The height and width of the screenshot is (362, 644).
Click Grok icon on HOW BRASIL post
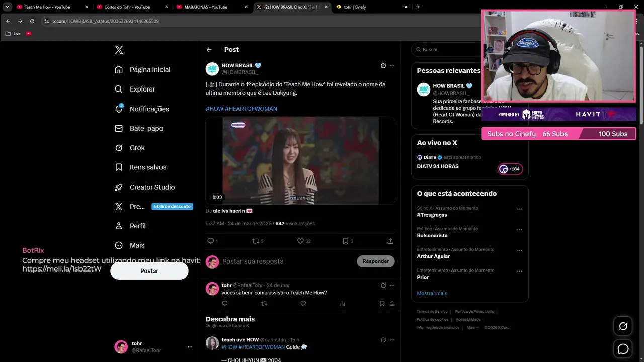click(x=383, y=66)
